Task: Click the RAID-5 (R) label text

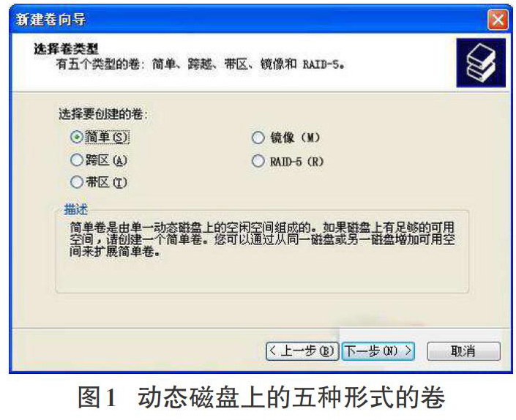Action: pos(297,162)
